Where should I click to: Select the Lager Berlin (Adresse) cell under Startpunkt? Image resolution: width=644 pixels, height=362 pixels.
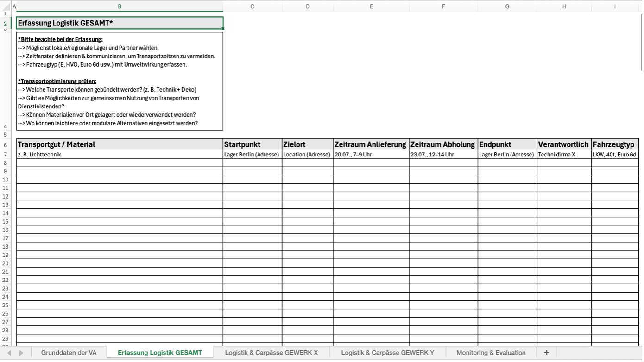252,155
